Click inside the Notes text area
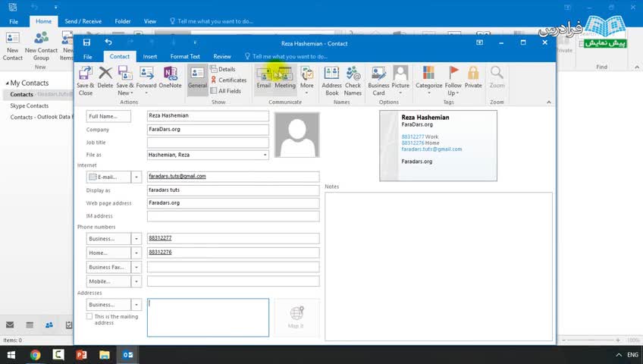 [438, 266]
